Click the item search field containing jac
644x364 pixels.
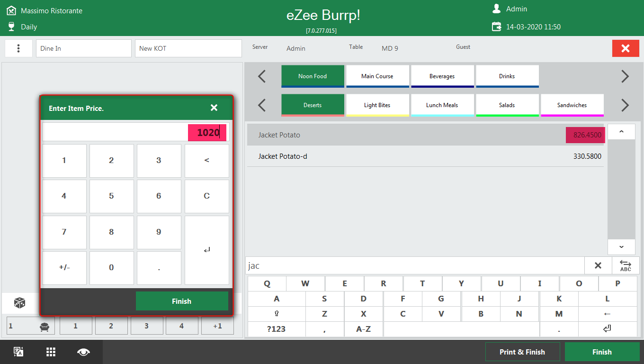coord(415,265)
